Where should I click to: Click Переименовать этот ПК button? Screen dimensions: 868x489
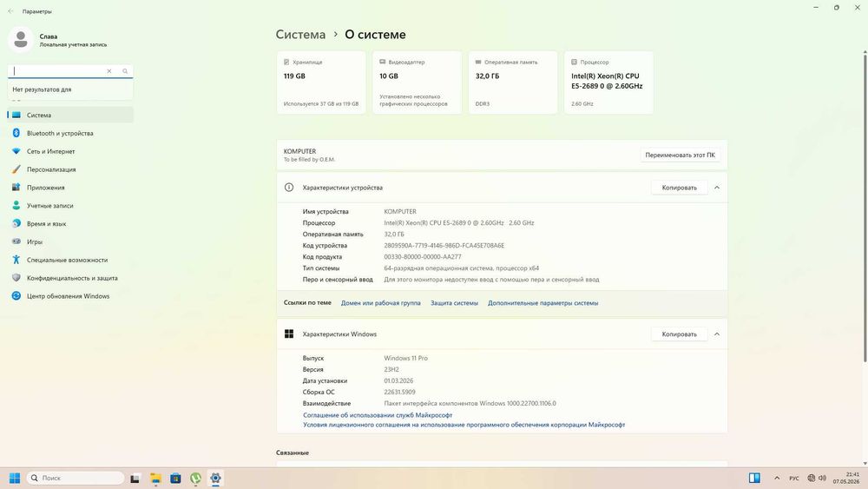(680, 155)
